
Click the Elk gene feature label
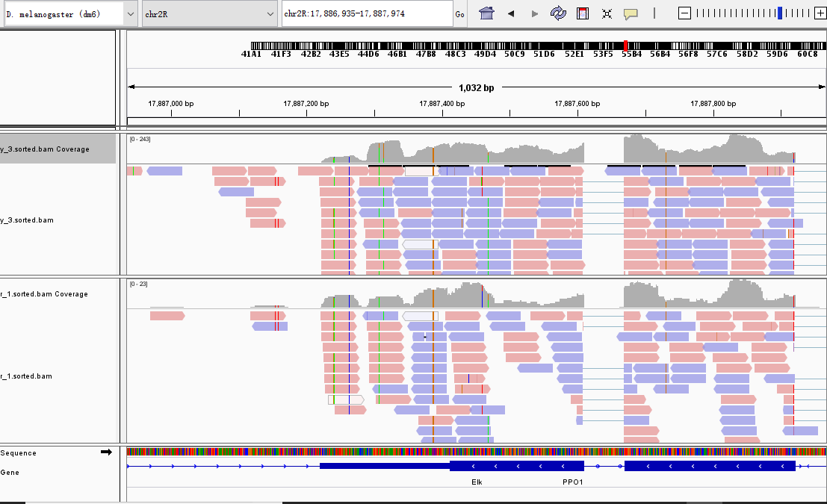477,482
